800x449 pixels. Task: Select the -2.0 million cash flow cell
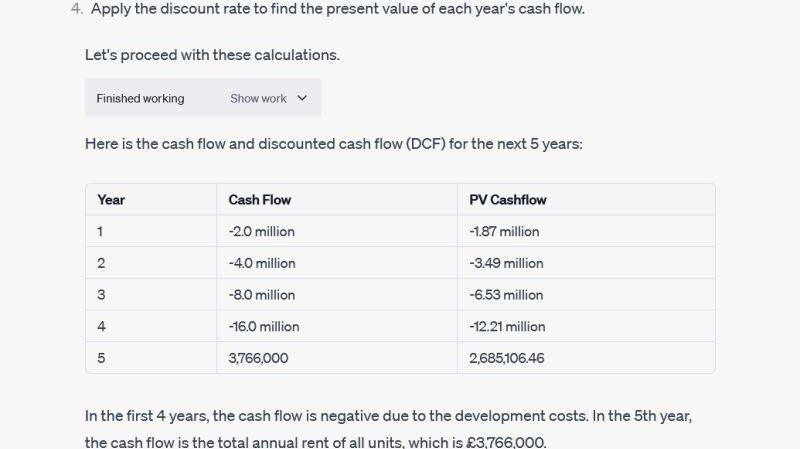[262, 231]
